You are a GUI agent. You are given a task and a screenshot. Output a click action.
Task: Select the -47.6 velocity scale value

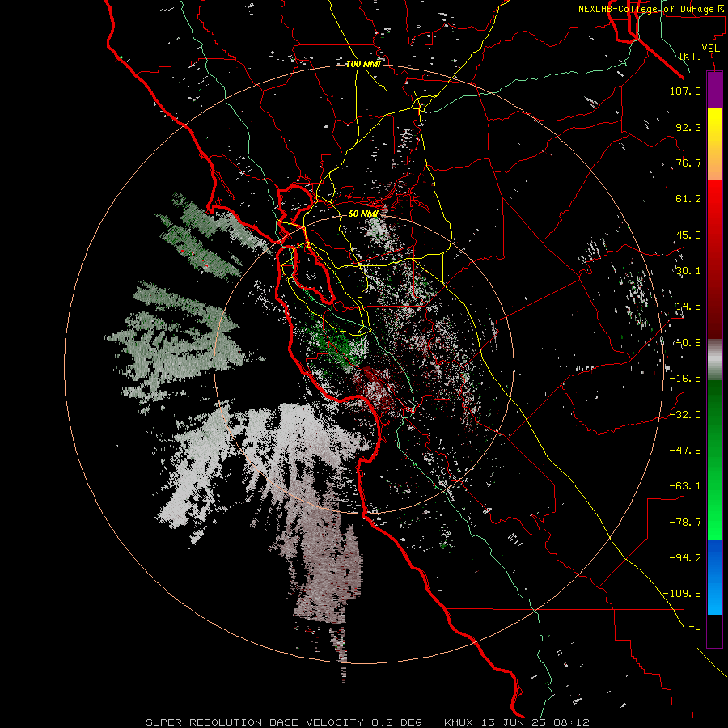pyautogui.click(x=685, y=451)
